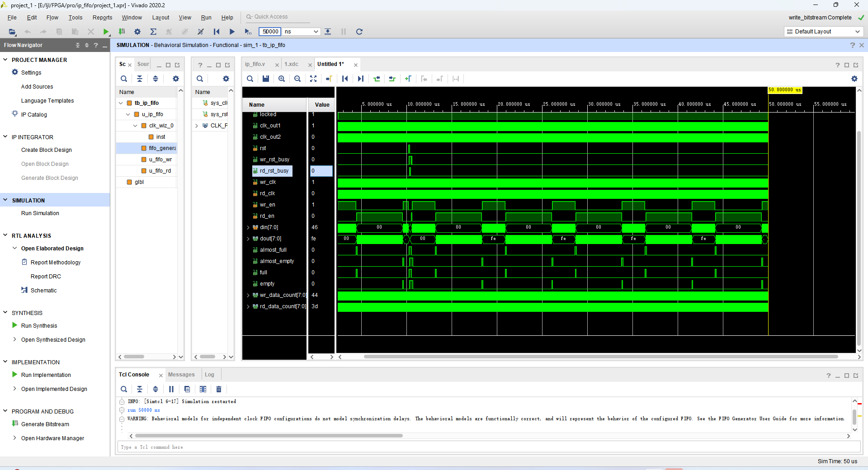This screenshot has width=868, height=470.
Task: Jump to previous transition in the waveform toolbar
Action: point(377,79)
